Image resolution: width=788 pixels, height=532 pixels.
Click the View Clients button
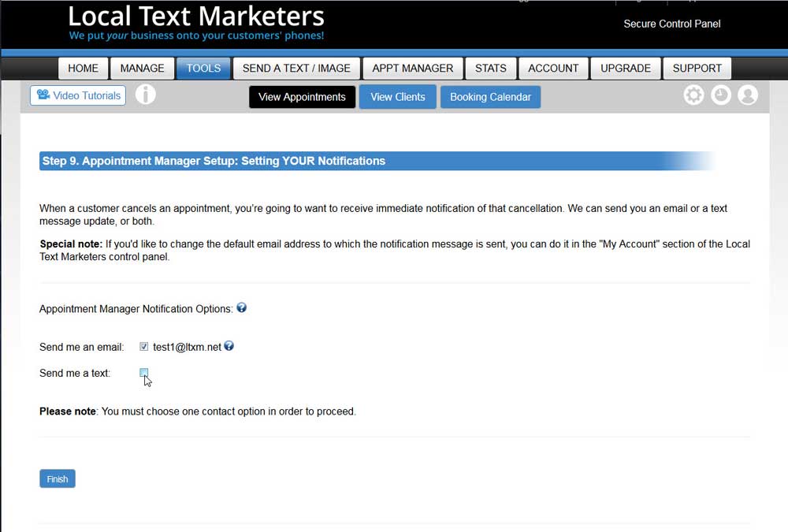point(397,97)
